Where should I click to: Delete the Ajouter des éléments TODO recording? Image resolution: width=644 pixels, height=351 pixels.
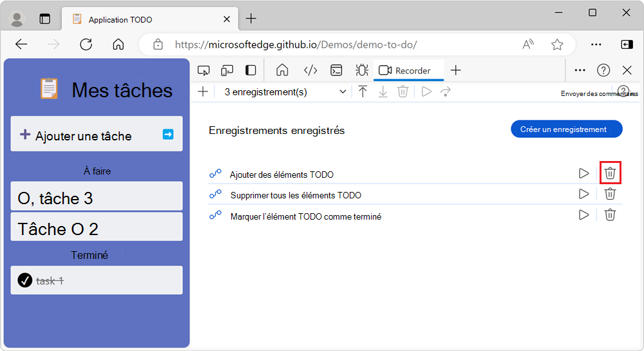point(611,173)
